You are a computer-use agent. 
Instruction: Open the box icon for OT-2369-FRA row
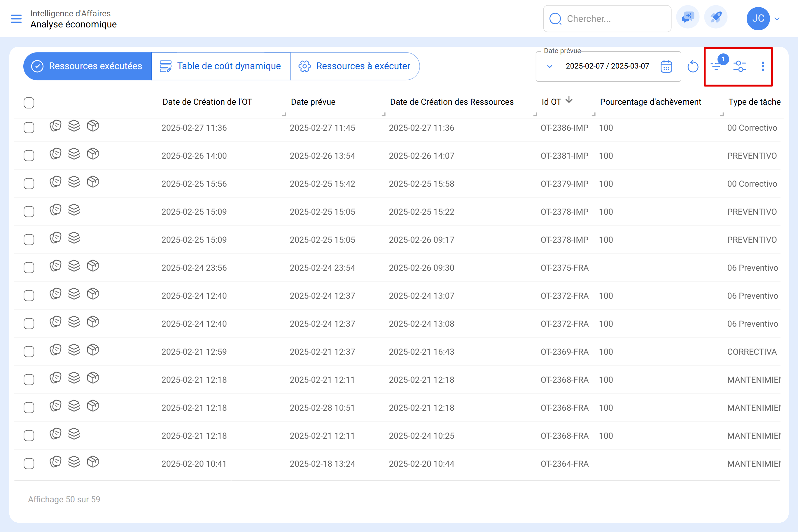pos(93,350)
